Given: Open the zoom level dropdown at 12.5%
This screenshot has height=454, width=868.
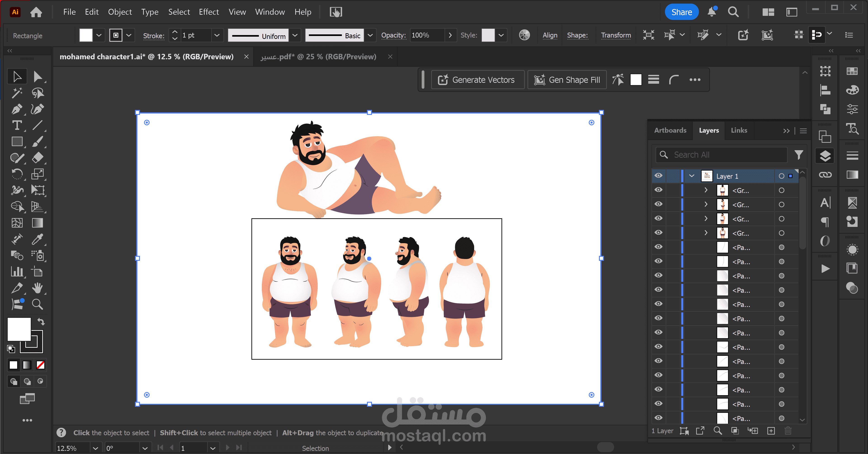Looking at the screenshot, I should click(x=95, y=448).
